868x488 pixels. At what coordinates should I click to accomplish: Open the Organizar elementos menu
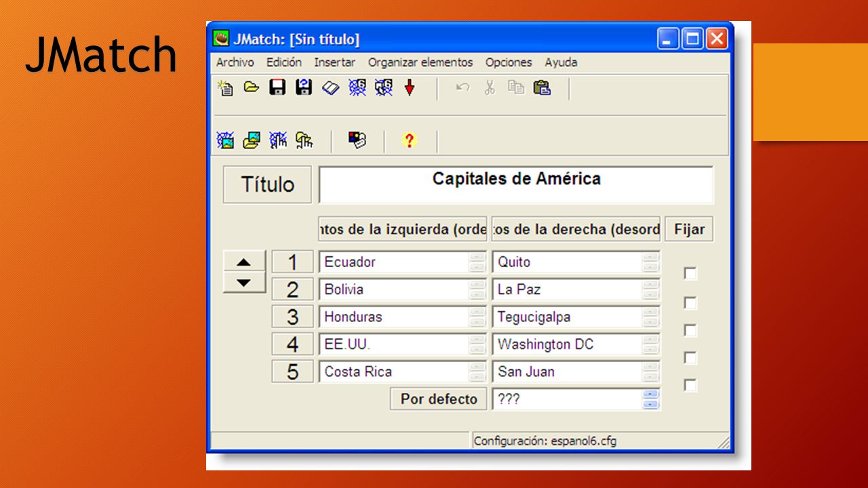coord(420,62)
